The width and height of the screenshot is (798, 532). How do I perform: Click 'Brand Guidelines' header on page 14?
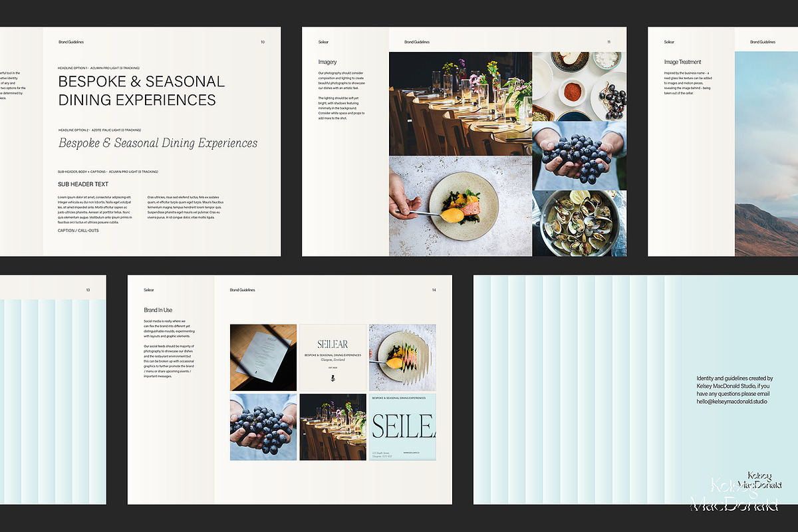point(243,290)
